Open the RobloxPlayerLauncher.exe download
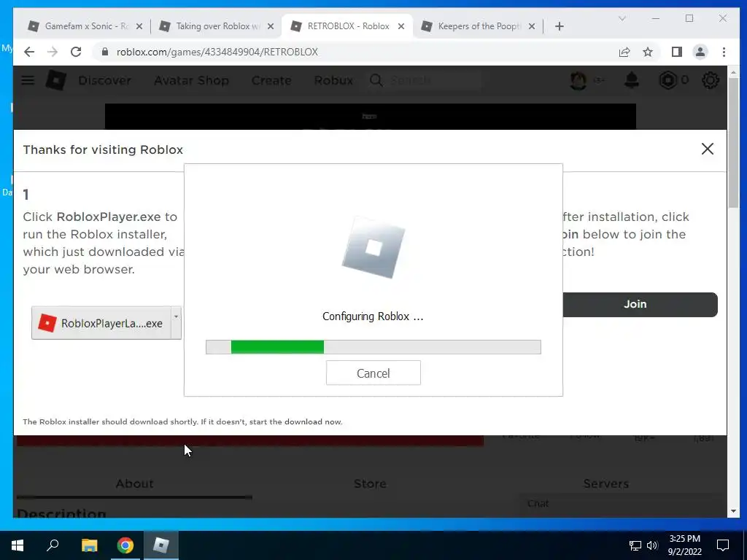The image size is (747, 560). [x=101, y=323]
